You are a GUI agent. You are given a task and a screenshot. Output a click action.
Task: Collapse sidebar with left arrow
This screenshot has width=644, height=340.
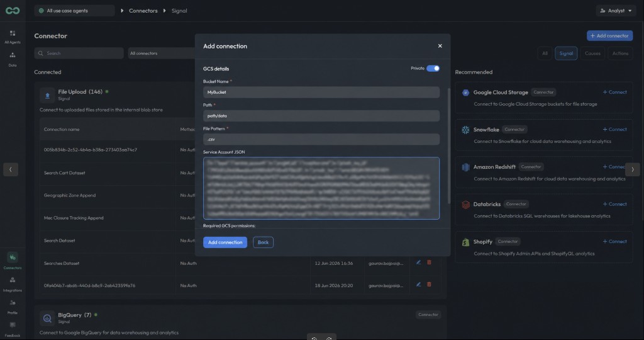tap(11, 169)
